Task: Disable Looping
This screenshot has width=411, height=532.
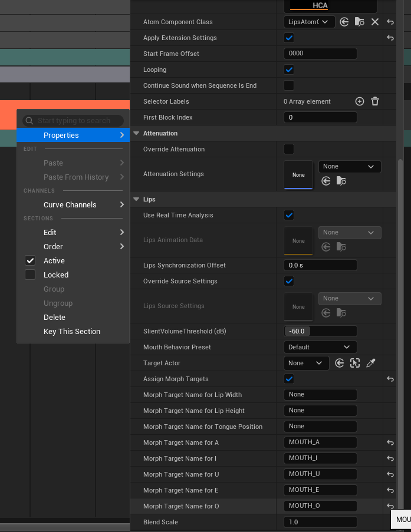Action: [x=289, y=70]
